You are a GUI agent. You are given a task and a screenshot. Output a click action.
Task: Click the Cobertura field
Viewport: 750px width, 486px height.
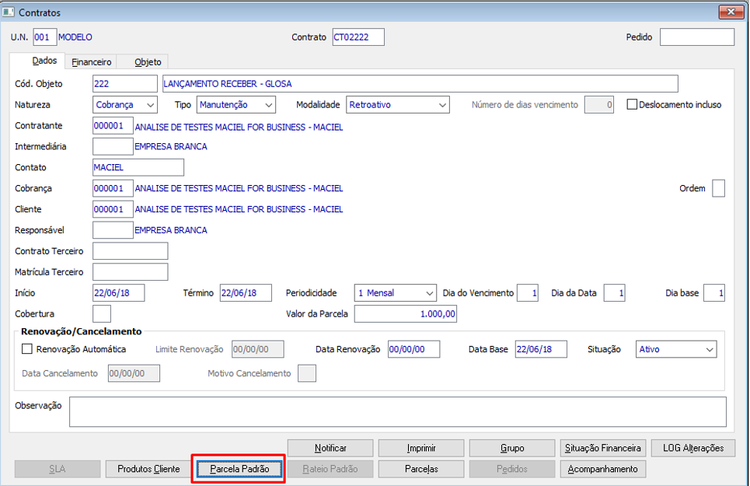[102, 314]
